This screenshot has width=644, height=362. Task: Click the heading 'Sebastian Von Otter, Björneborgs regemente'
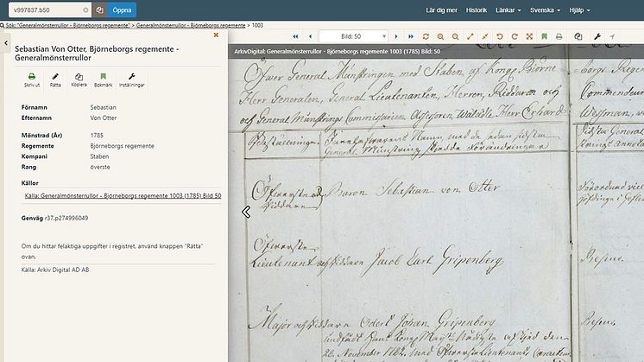(x=97, y=54)
